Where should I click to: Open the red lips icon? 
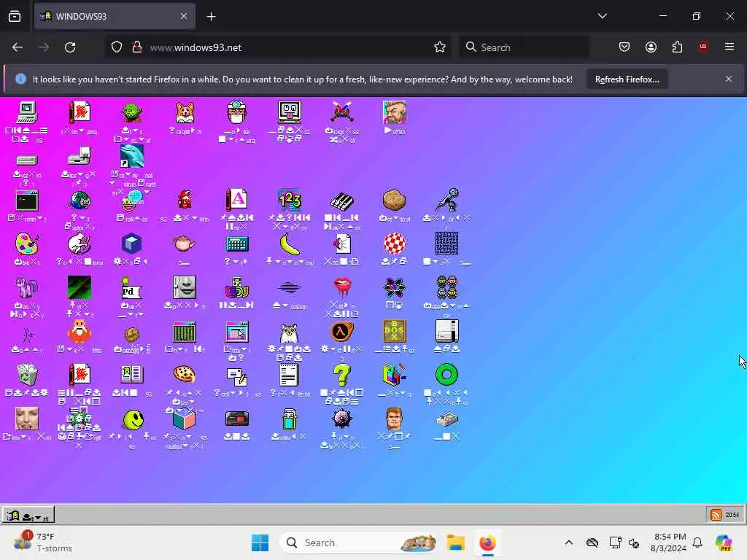click(x=342, y=287)
